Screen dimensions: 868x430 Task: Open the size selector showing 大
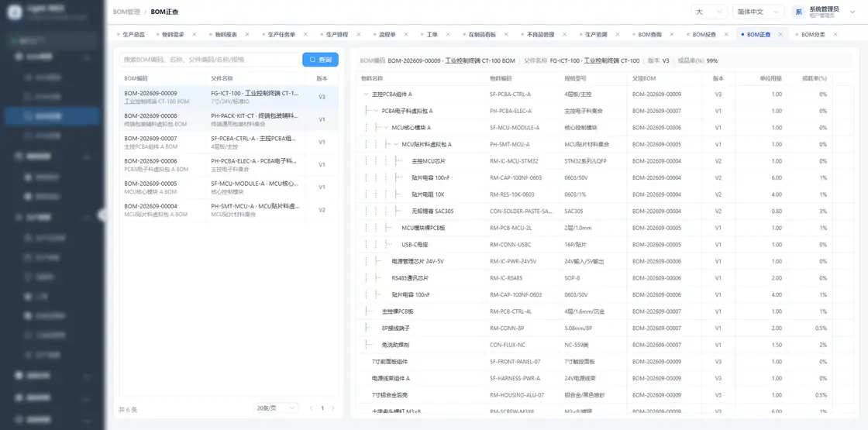point(708,12)
